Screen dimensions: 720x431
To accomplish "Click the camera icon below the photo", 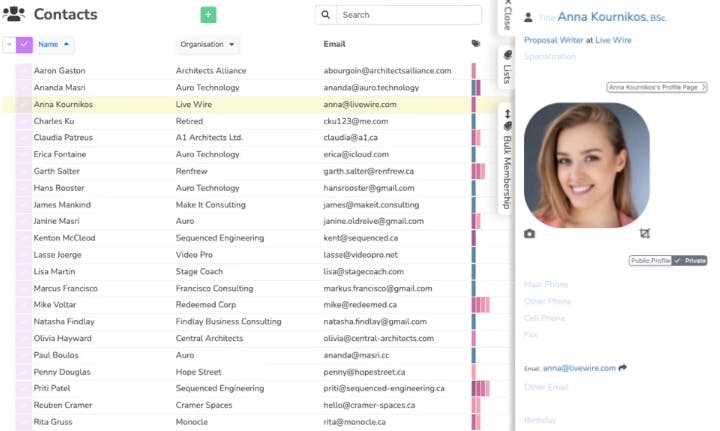I will pyautogui.click(x=529, y=234).
